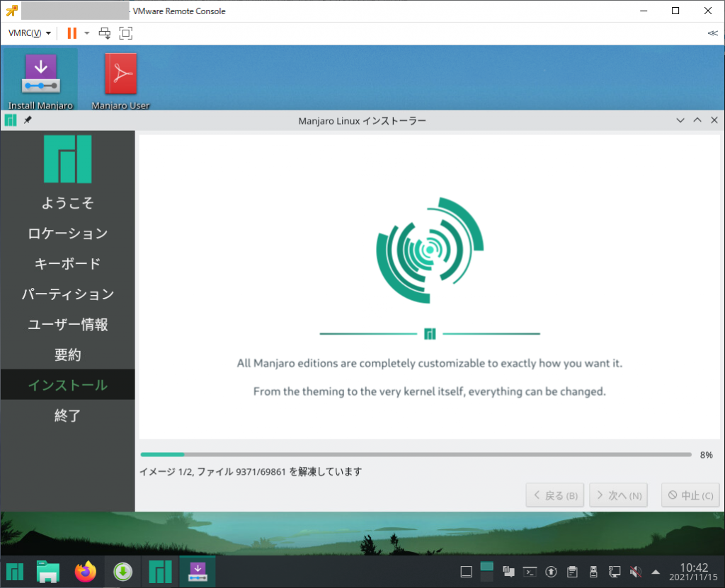Screen dimensions: 725x588
Task: Click the 次へ (N) next button
Action: click(x=619, y=495)
